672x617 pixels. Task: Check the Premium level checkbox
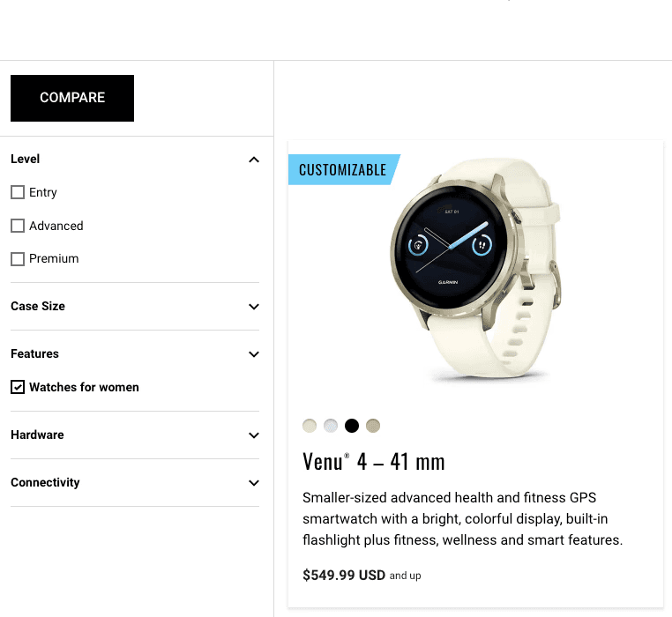tap(18, 259)
